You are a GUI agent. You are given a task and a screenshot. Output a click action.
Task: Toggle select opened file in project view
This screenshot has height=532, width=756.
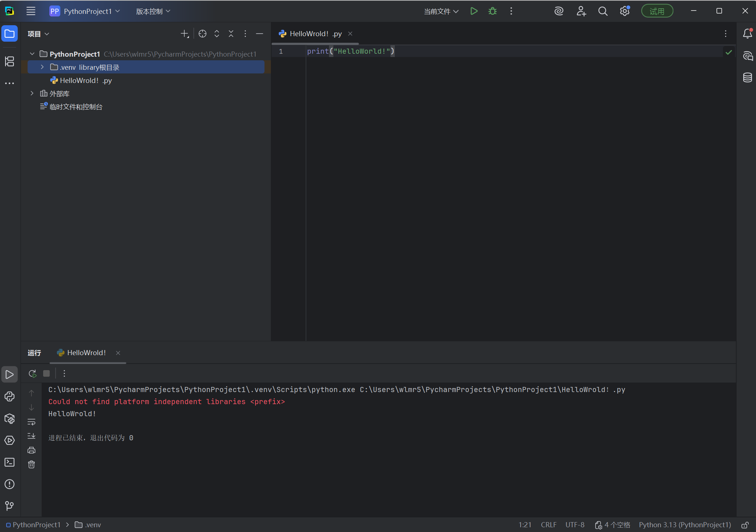[x=202, y=33]
